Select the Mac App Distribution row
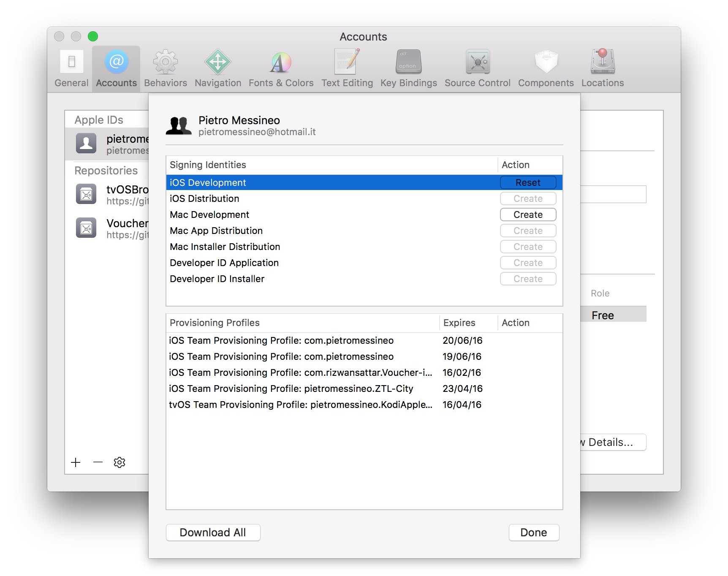Image resolution: width=728 pixels, height=576 pixels. (x=364, y=231)
